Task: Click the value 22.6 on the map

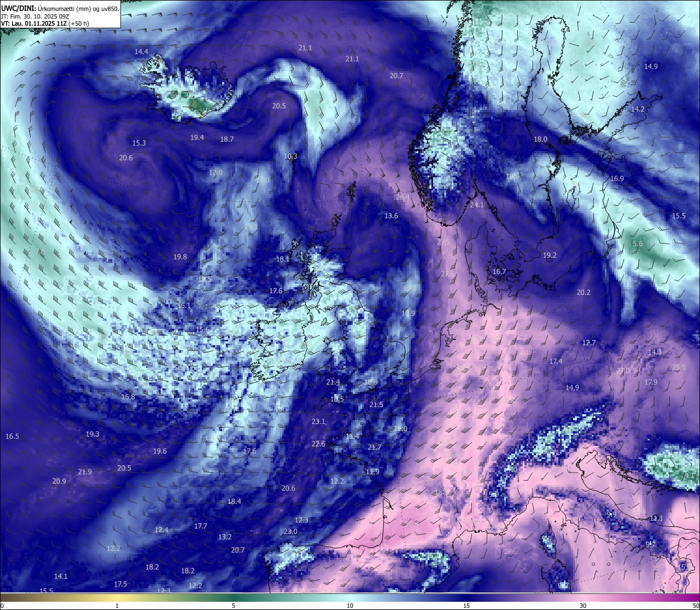Action: 318,444
